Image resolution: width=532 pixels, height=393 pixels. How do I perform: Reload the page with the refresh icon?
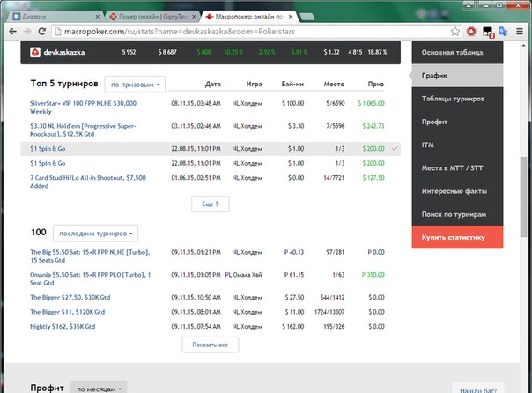pyautogui.click(x=41, y=32)
